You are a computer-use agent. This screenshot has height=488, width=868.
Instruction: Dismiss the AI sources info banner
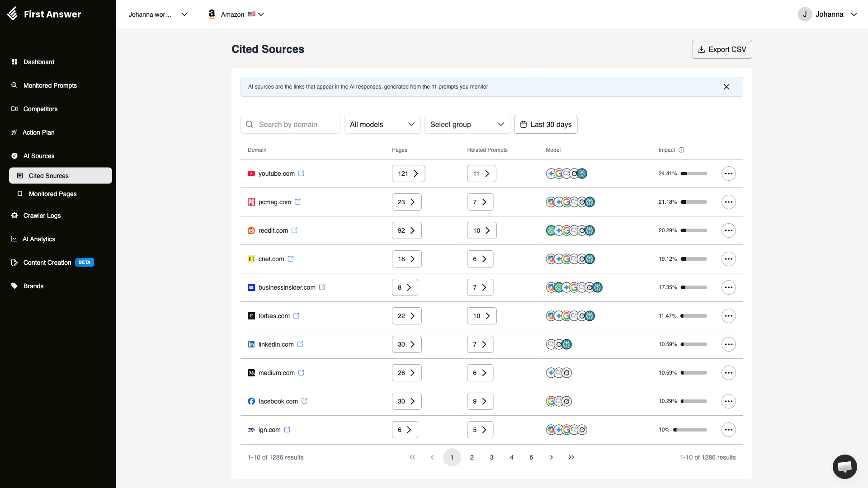pyautogui.click(x=726, y=87)
